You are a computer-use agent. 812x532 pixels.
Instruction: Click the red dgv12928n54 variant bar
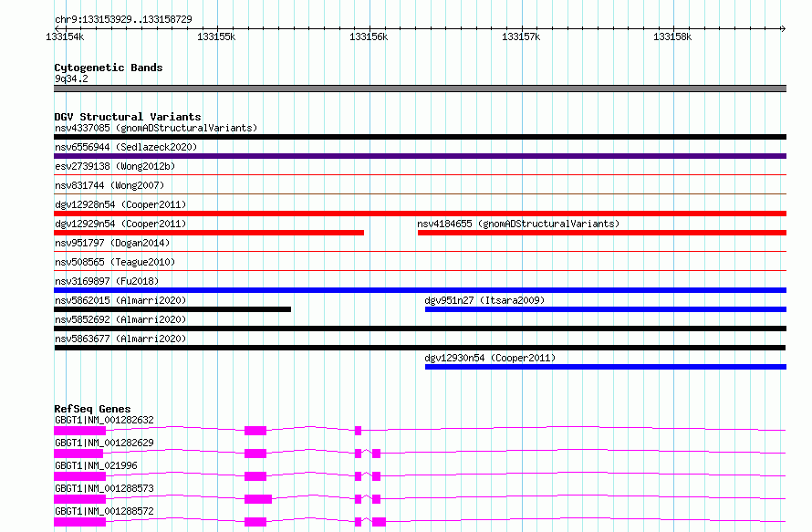[420, 214]
